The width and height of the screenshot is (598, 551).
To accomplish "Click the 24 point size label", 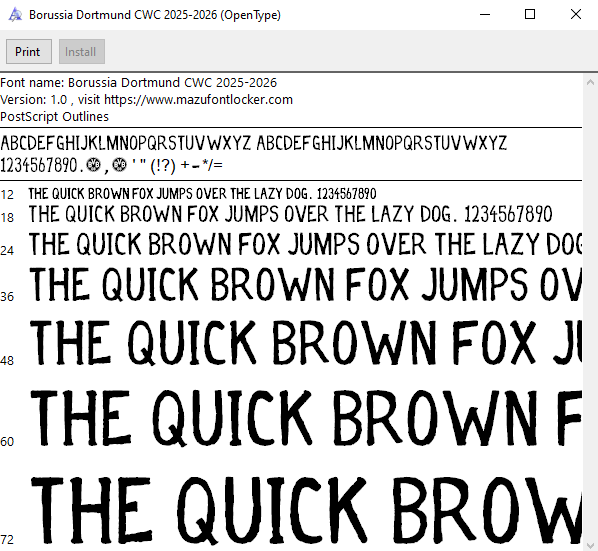I will (7, 251).
